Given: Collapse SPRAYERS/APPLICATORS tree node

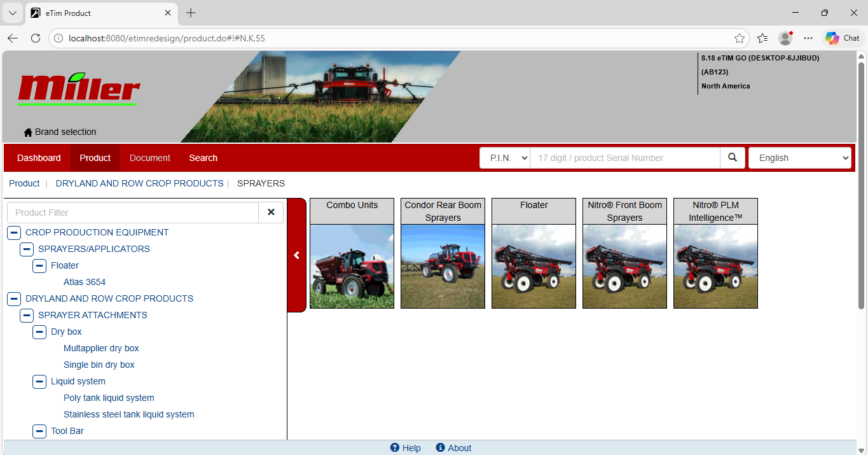Looking at the screenshot, I should click(x=27, y=249).
